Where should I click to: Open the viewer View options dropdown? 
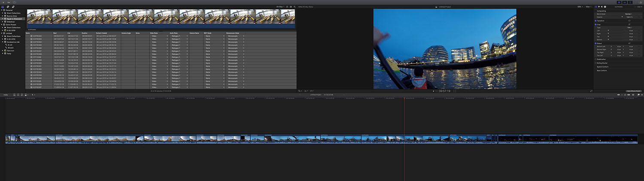(x=588, y=7)
